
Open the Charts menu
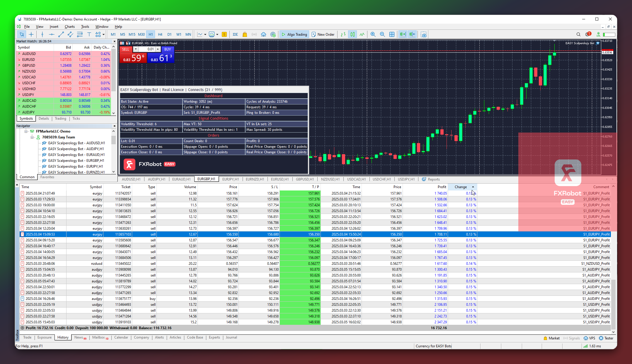pyautogui.click(x=70, y=27)
